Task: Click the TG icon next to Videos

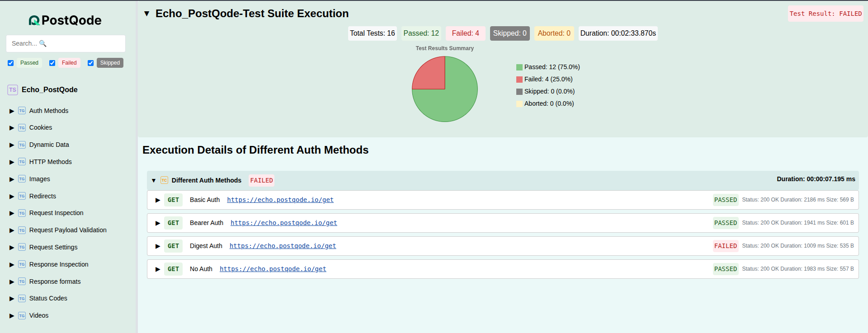Action: click(22, 316)
